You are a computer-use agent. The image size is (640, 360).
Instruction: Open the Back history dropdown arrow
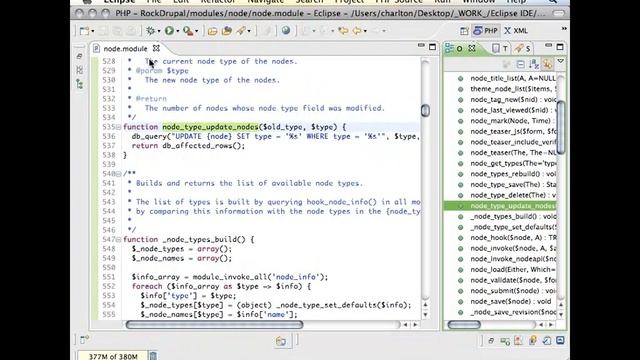click(x=365, y=31)
